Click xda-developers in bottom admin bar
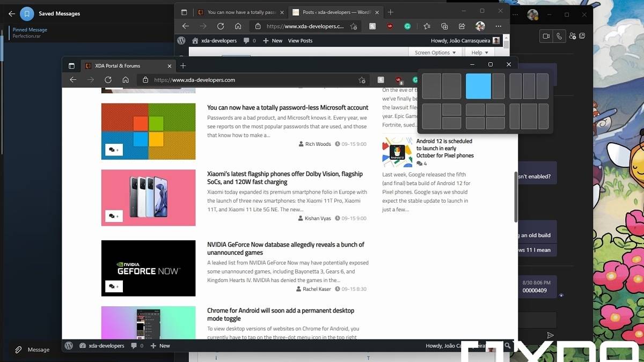Viewport: 644px width, 362px height. point(102,346)
